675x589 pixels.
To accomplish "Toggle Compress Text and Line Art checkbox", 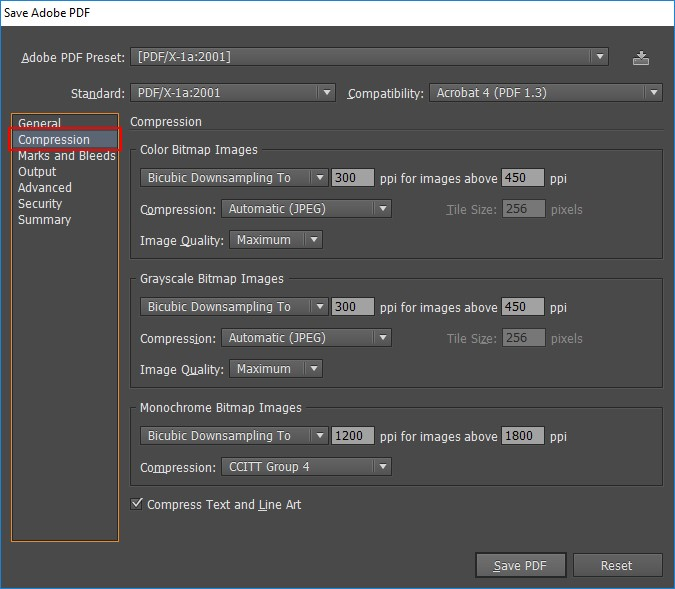I will pyautogui.click(x=137, y=504).
